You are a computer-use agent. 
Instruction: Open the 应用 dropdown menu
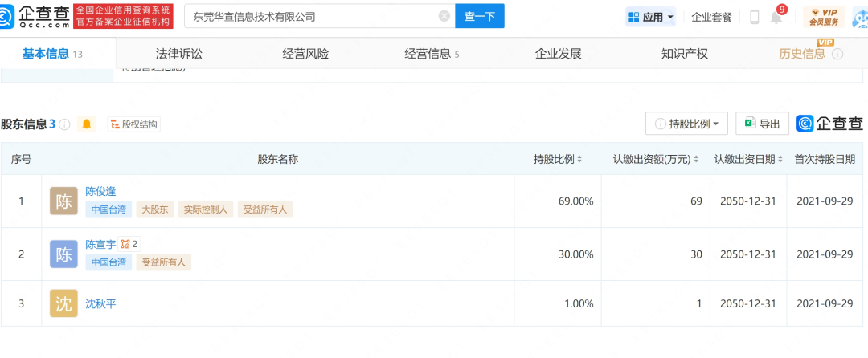(x=650, y=17)
